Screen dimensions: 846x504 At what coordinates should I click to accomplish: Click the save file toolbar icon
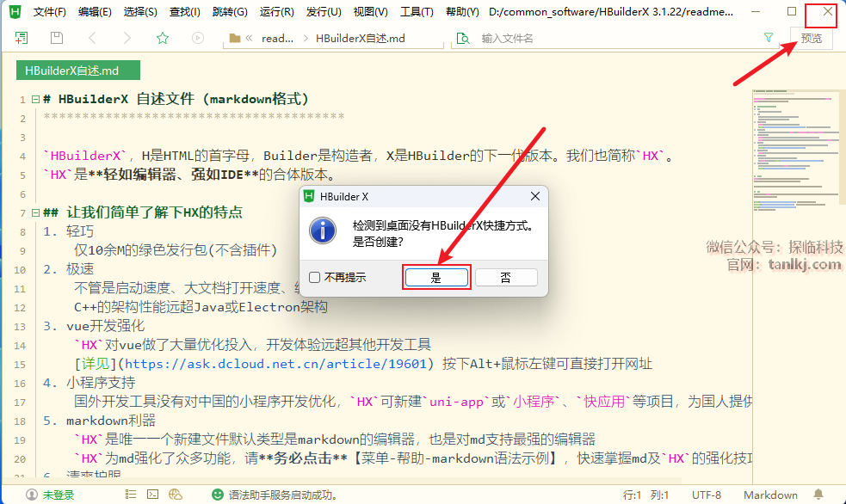[x=57, y=38]
